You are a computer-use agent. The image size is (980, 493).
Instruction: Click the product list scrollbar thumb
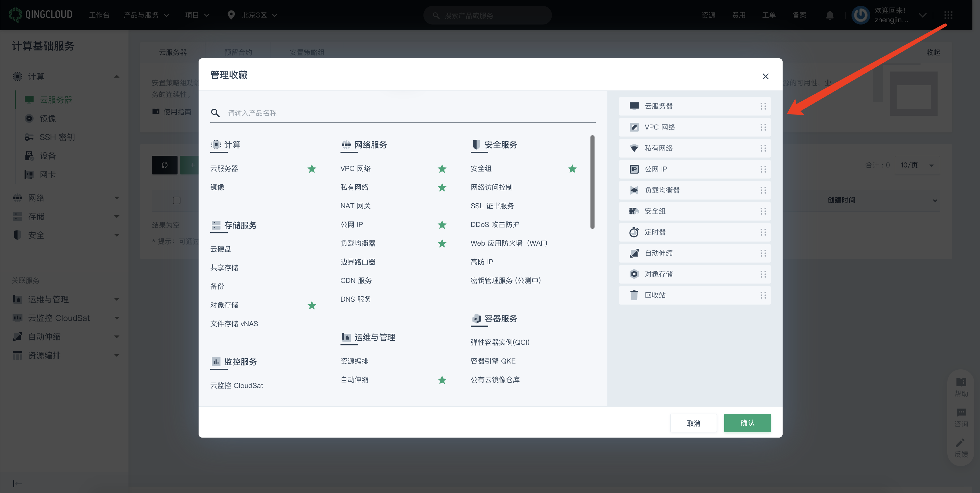point(592,182)
